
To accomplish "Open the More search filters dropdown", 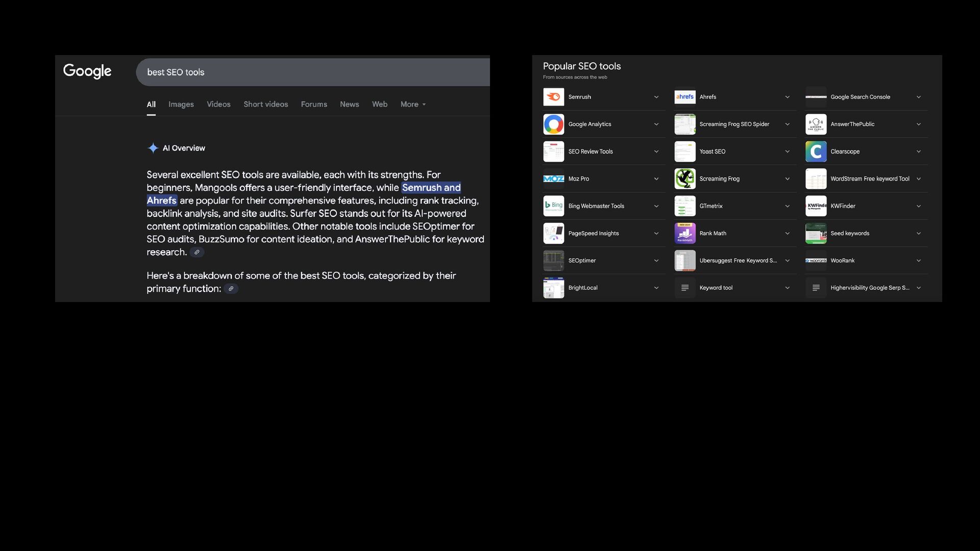I will point(413,104).
